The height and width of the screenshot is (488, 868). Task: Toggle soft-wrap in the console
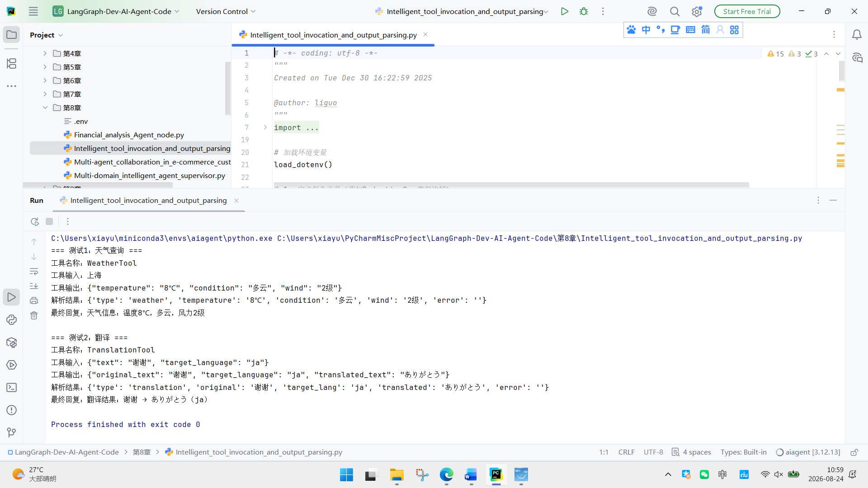pos(34,272)
